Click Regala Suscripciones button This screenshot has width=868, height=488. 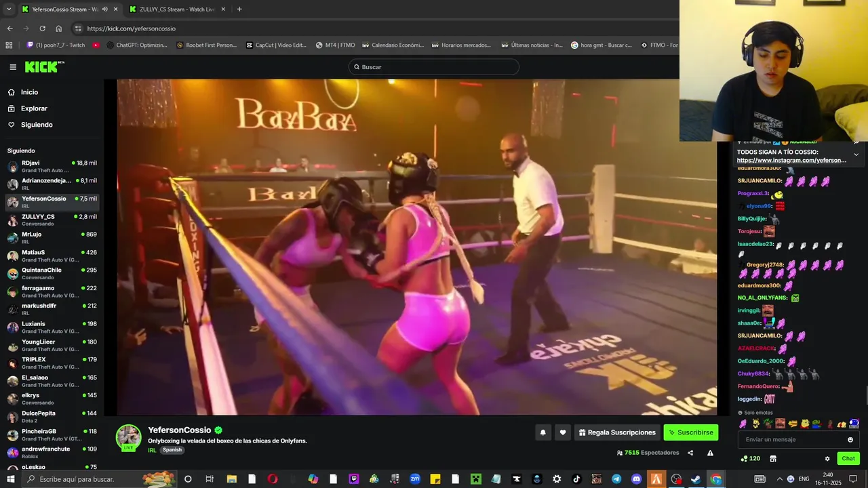[x=617, y=432]
